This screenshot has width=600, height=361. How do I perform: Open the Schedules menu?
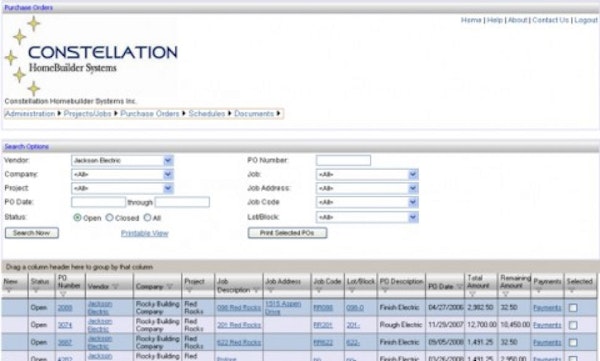(207, 114)
